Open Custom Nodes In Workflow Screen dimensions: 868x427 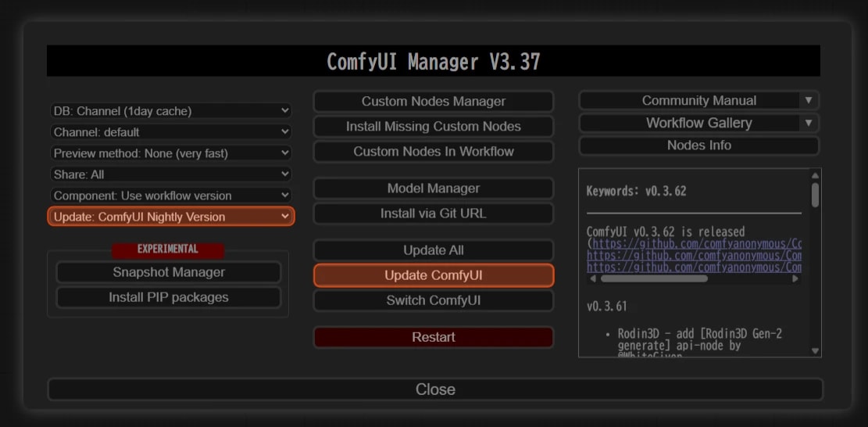click(434, 151)
